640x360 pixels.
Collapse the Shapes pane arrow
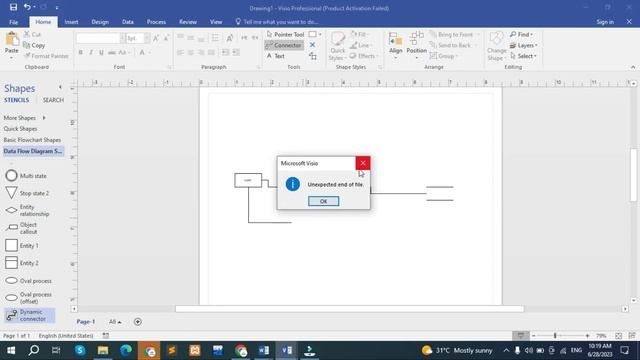[x=60, y=87]
